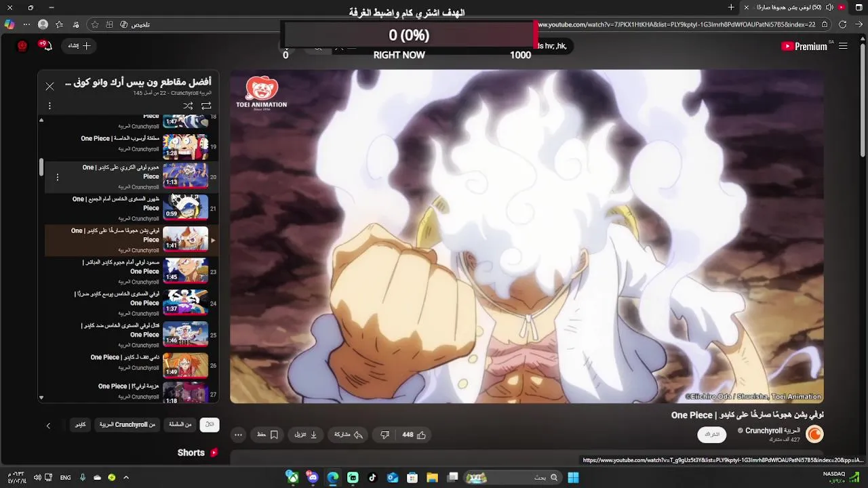Open Edge settings and more menu

(26, 24)
